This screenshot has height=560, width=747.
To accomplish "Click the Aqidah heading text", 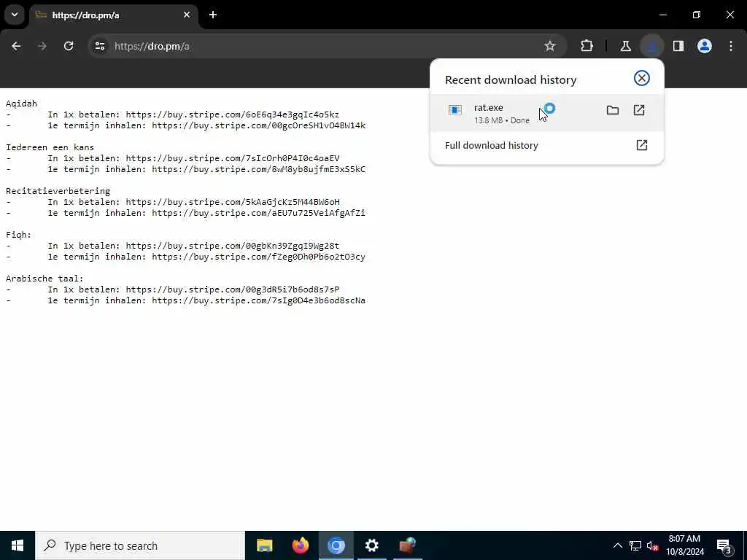I will pos(21,104).
